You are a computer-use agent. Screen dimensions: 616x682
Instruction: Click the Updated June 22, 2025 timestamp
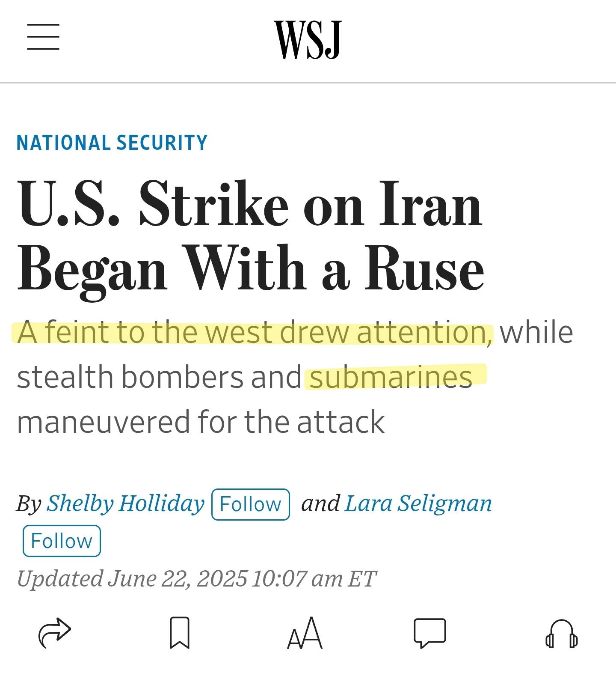196,578
